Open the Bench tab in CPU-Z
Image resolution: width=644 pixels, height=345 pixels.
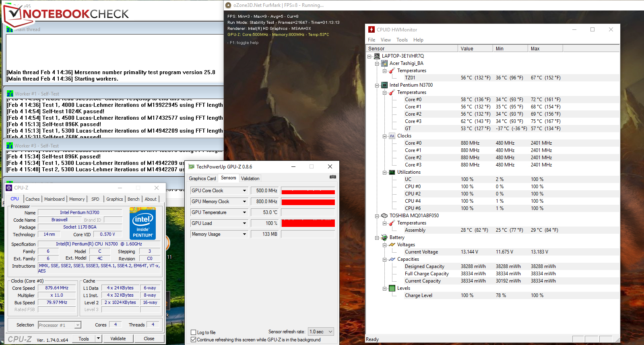[134, 199]
